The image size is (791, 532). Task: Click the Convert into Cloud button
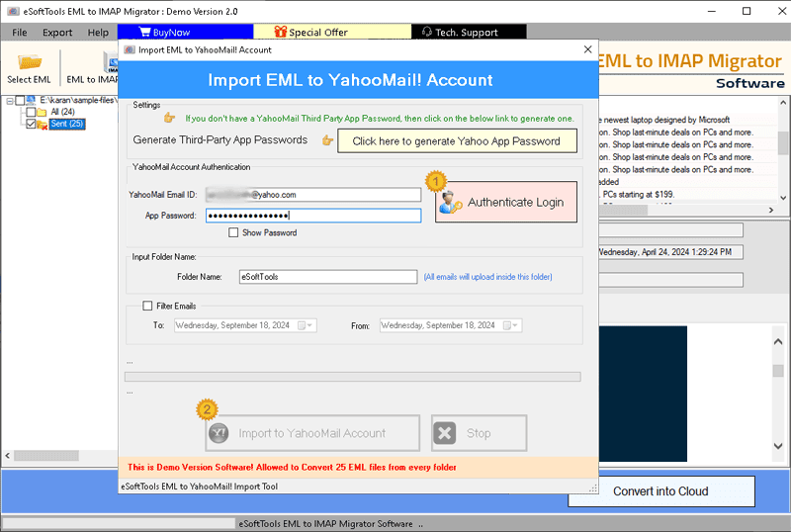click(660, 491)
